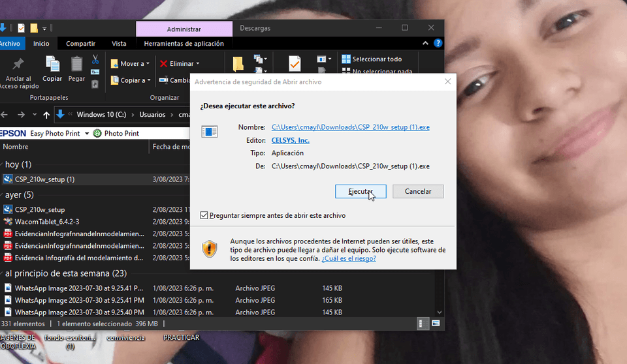Open the recent locations dropdown chevron

click(x=35, y=115)
